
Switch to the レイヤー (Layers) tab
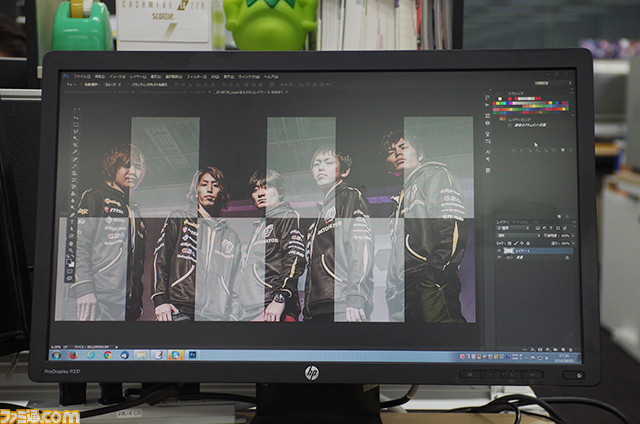(x=502, y=222)
